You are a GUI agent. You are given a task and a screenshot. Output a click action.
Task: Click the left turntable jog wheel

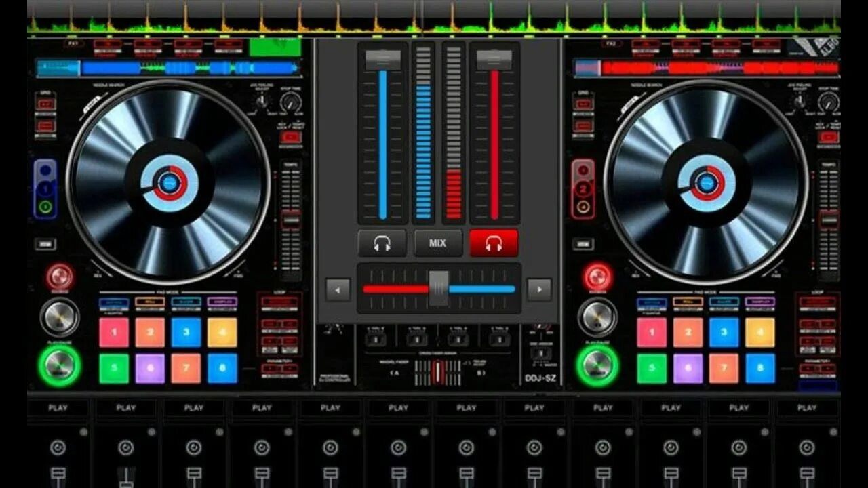tap(169, 182)
